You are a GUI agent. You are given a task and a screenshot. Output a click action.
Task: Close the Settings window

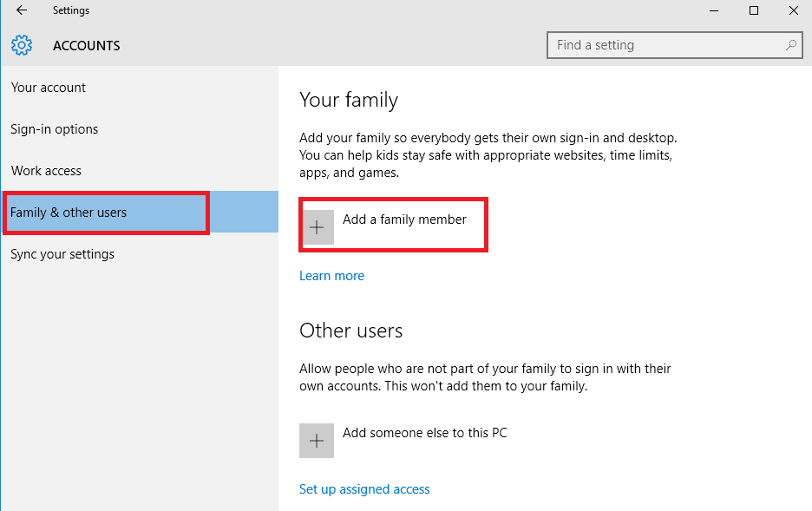pos(793,10)
